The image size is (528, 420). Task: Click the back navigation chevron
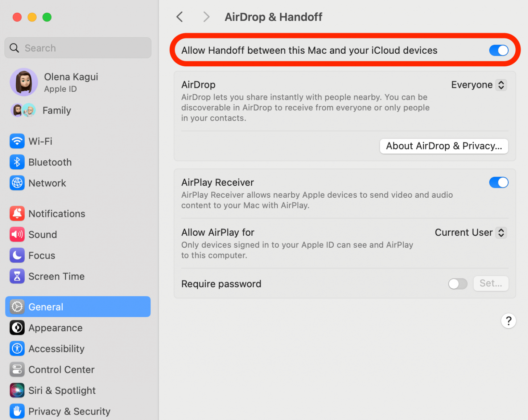[179, 17]
